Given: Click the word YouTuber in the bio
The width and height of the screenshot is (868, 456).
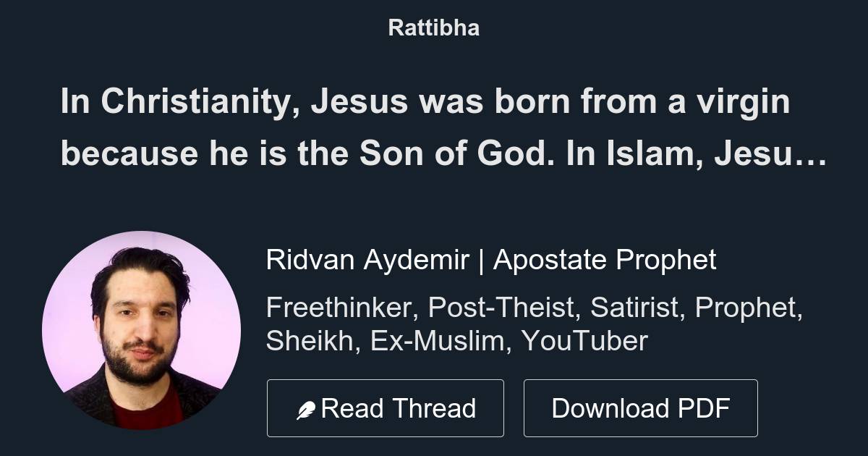Looking at the screenshot, I should [x=583, y=340].
